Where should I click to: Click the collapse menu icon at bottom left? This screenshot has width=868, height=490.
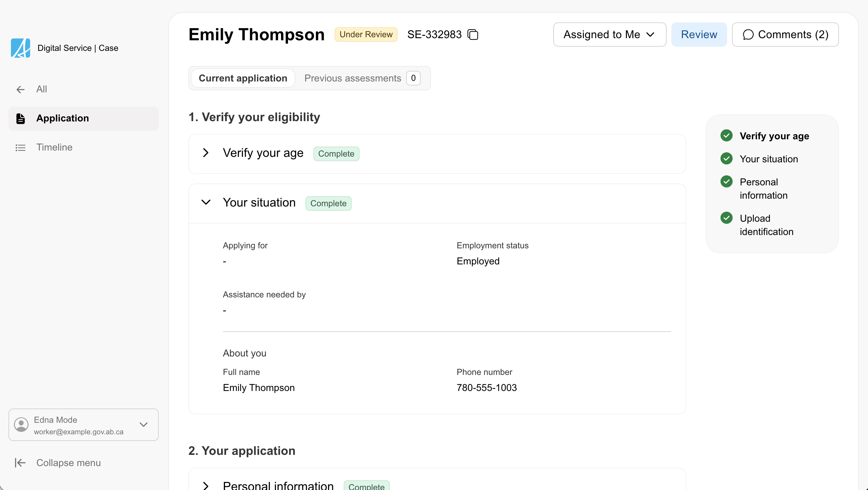tap(20, 462)
